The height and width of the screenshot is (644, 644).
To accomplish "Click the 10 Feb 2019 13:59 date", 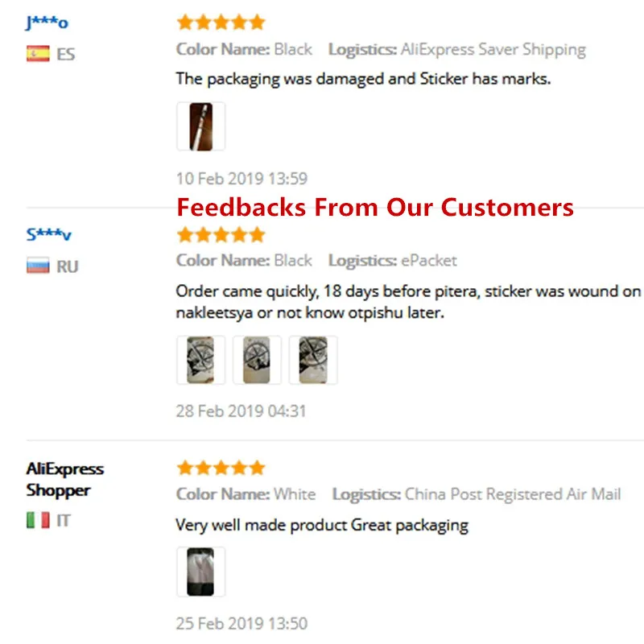I will click(x=242, y=179).
